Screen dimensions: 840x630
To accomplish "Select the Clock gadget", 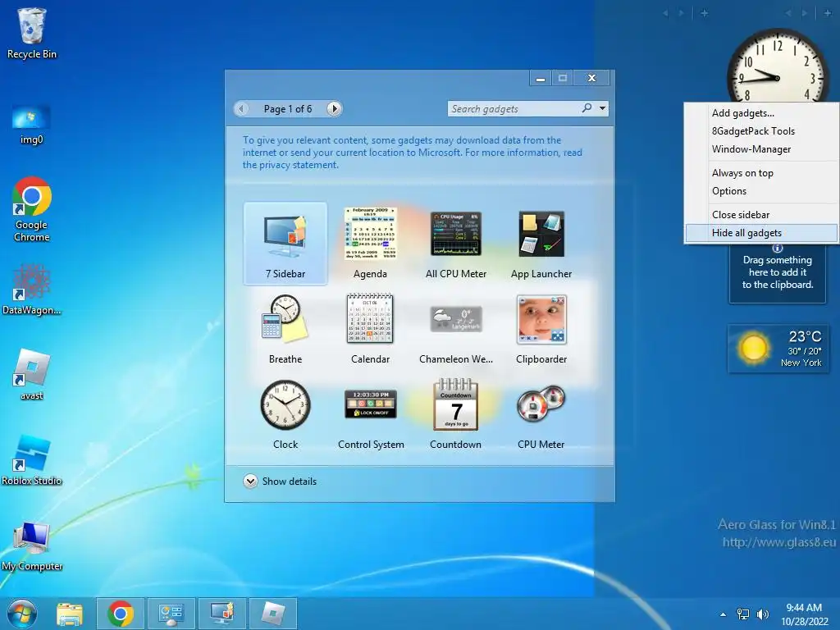I will 285,414.
